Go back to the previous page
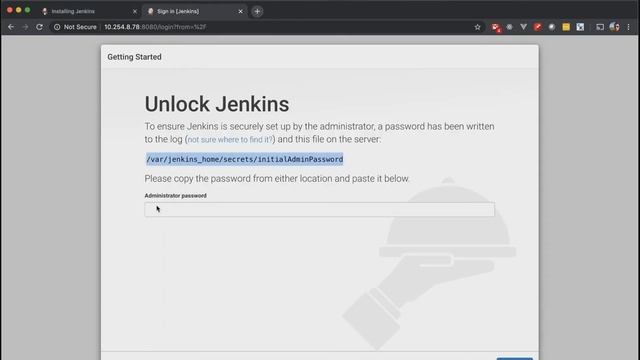 [11, 27]
